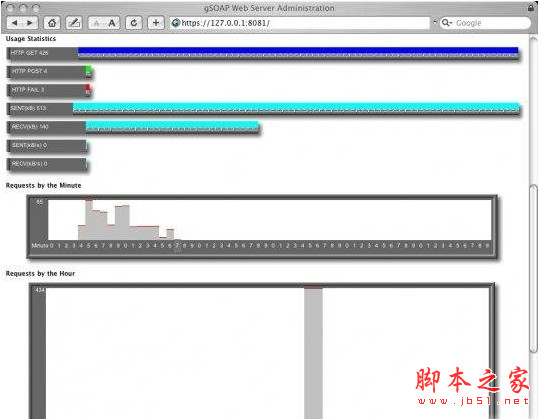
Task: Go forward with the right arrow button
Action: pyautogui.click(x=30, y=23)
